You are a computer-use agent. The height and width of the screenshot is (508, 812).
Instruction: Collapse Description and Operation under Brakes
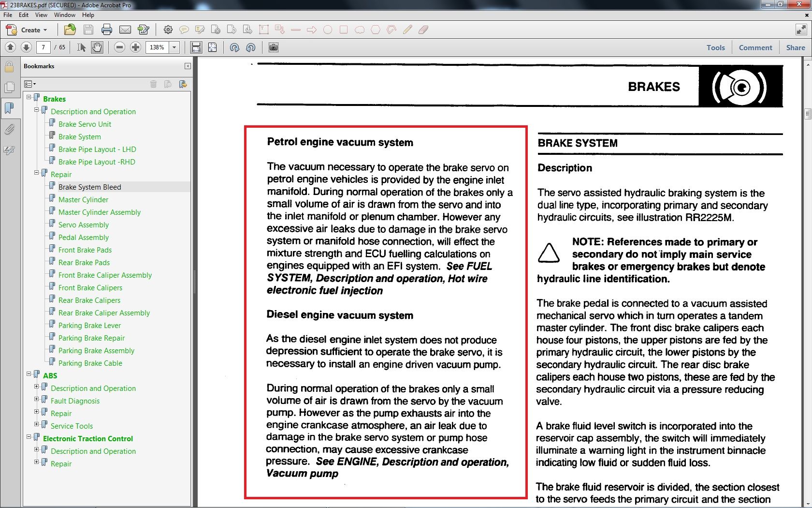point(37,110)
